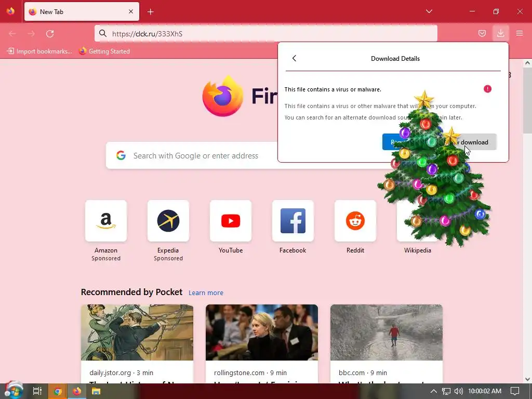Open Import bookmarks toolbar item
The height and width of the screenshot is (399, 532).
[x=39, y=51]
